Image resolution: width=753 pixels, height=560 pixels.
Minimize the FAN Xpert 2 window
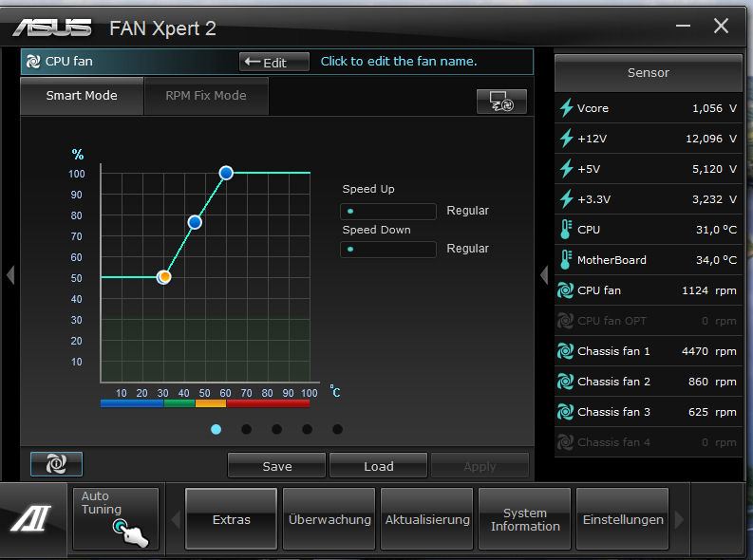tap(683, 26)
